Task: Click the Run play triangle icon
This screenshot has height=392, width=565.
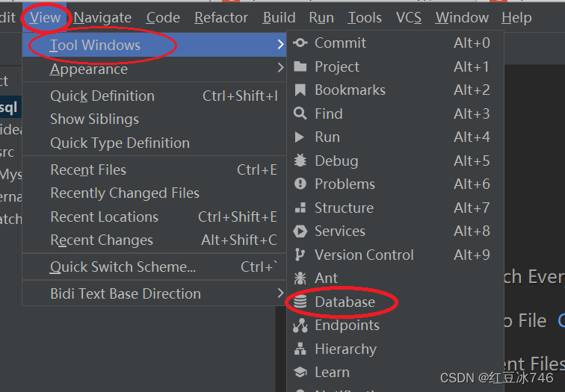Action: click(300, 137)
